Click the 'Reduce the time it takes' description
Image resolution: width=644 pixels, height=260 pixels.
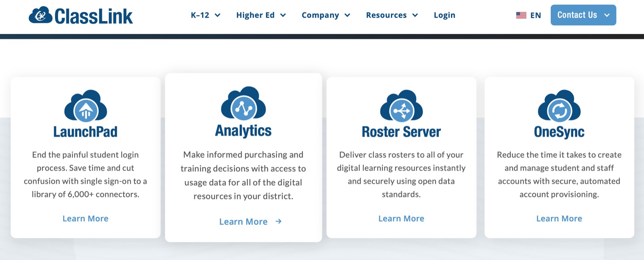click(559, 174)
